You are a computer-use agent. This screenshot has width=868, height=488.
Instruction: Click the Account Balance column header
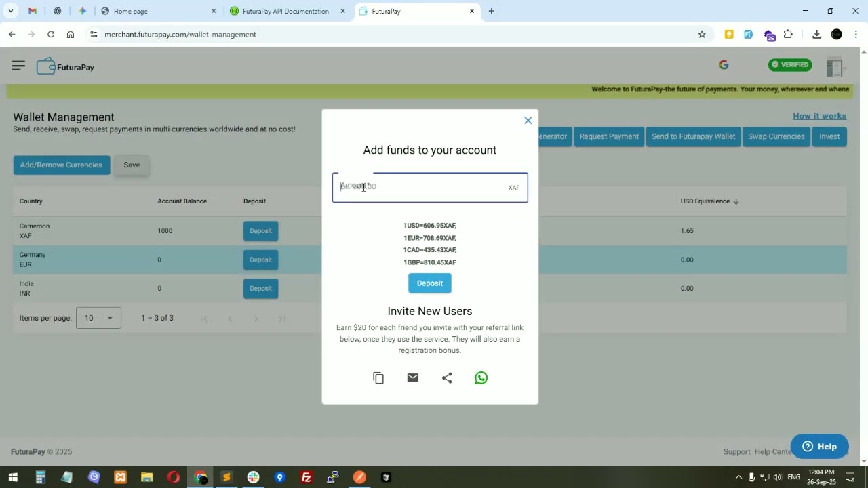182,201
